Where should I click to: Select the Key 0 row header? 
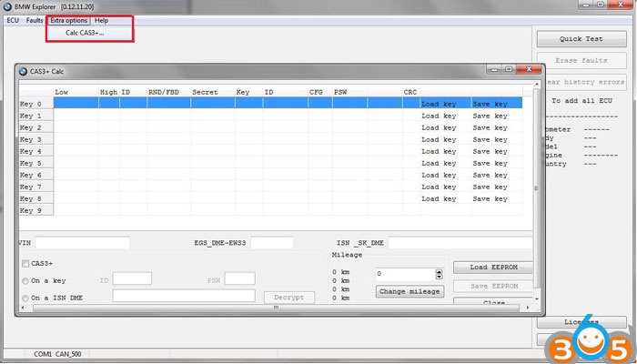click(x=36, y=104)
